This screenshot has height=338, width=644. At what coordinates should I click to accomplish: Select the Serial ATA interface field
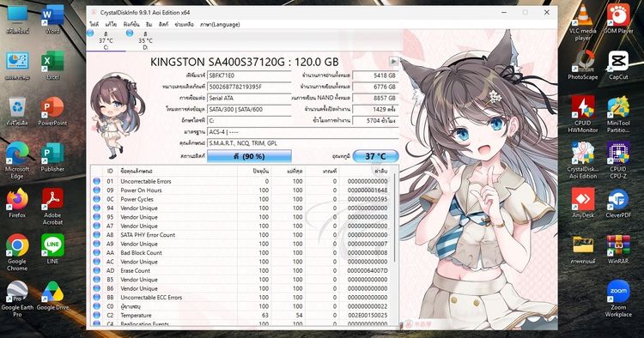point(249,98)
